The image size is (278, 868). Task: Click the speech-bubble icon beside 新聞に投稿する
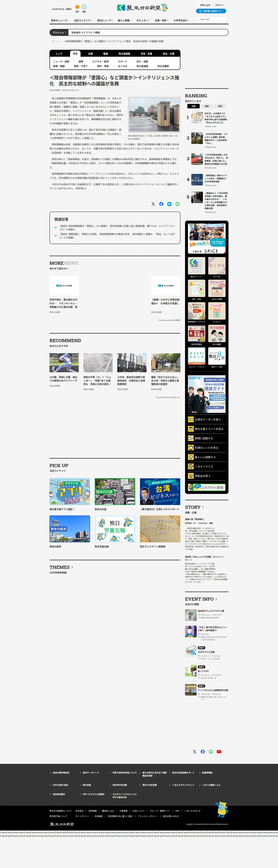click(x=191, y=438)
